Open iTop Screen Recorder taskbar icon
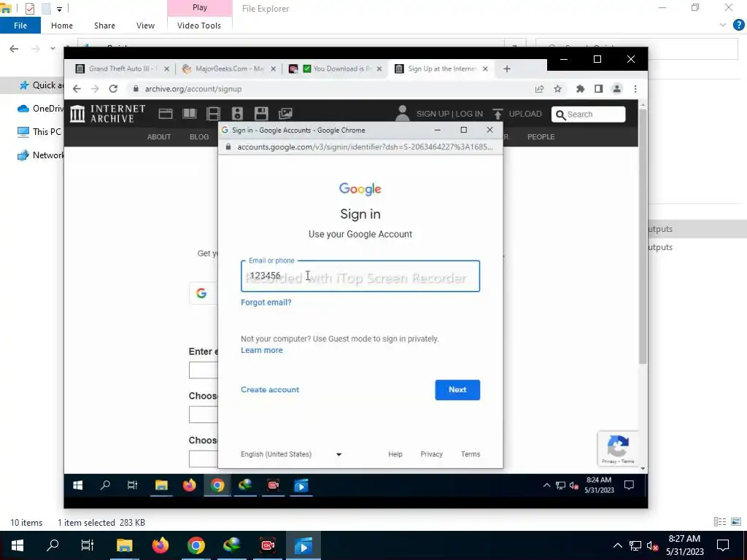Image resolution: width=747 pixels, height=560 pixels. (x=268, y=545)
